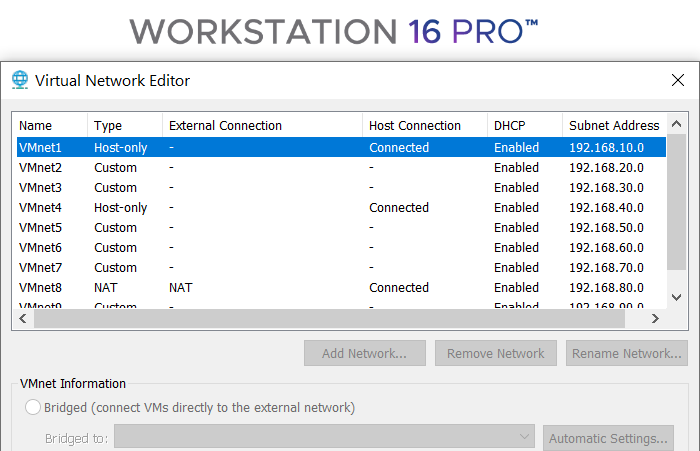Sort by the Name column header
700x451 pixels.
(52, 125)
